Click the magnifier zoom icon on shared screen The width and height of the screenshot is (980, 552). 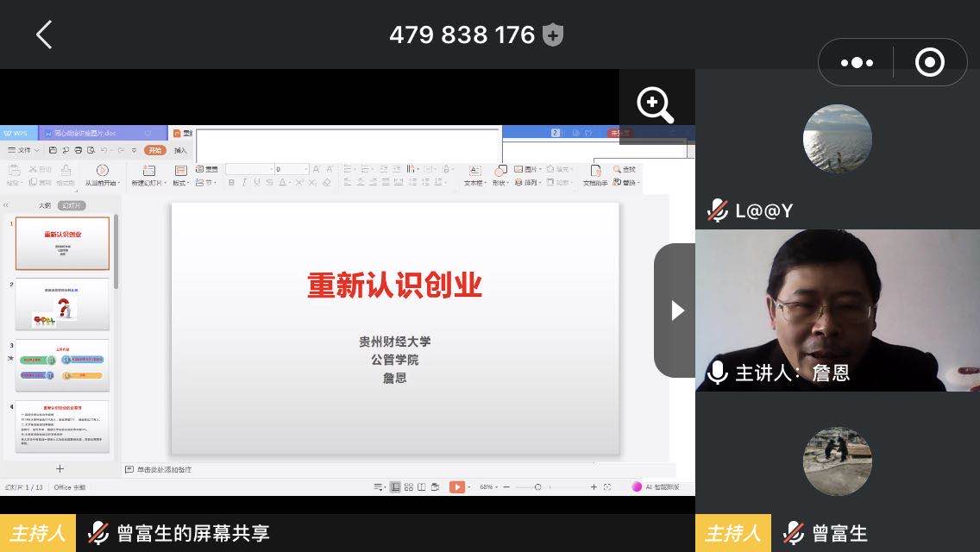click(x=655, y=105)
